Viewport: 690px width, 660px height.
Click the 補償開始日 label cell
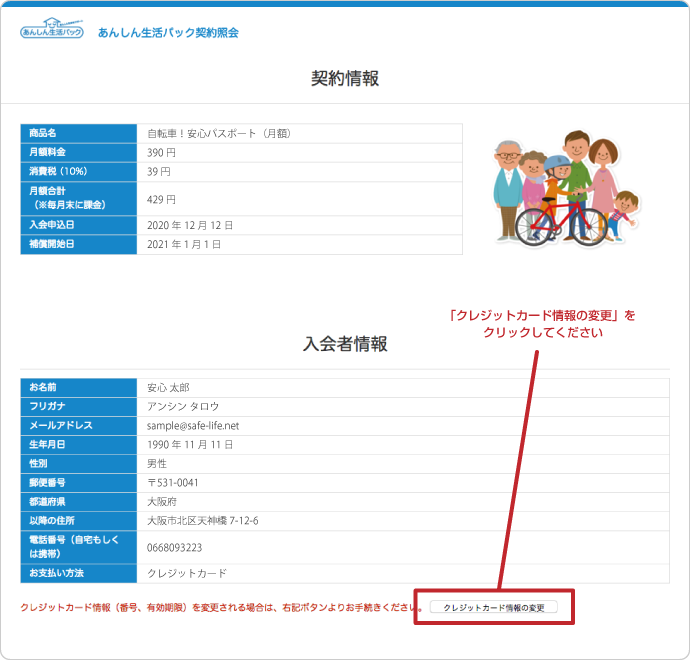click(x=79, y=244)
